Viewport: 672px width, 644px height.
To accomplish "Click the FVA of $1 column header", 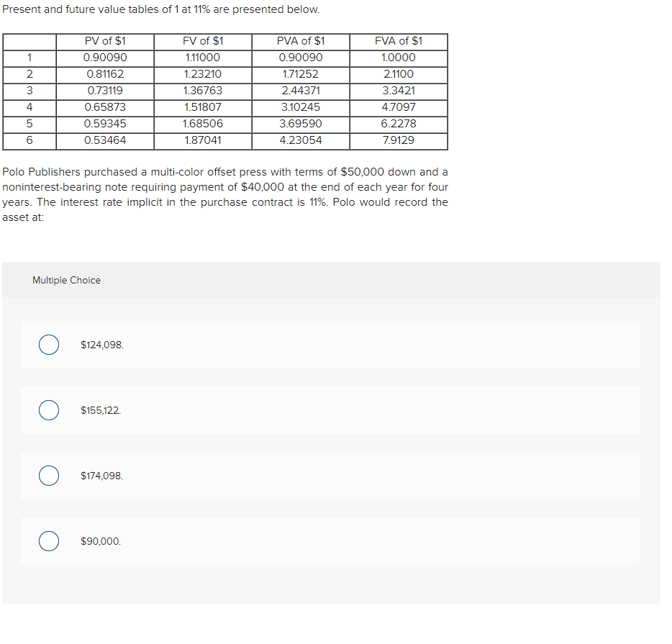I will pyautogui.click(x=398, y=41).
